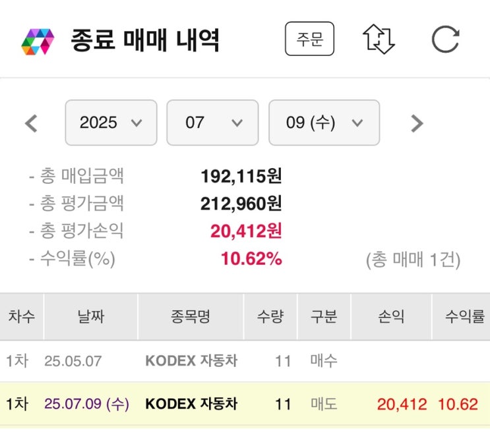
Task: Click the 수량 column header
Action: click(x=270, y=317)
